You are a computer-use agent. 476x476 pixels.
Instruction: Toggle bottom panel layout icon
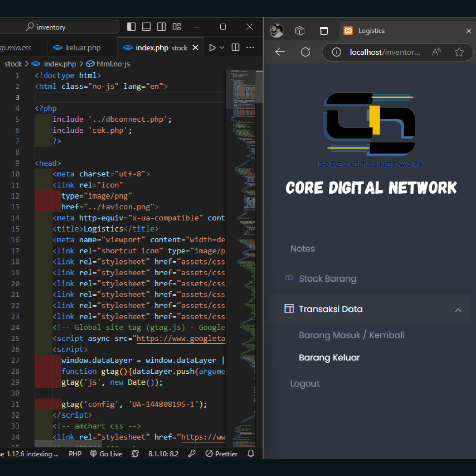pyautogui.click(x=146, y=27)
